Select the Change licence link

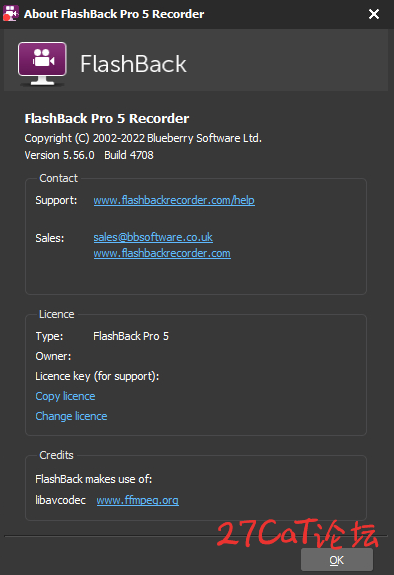click(x=71, y=416)
